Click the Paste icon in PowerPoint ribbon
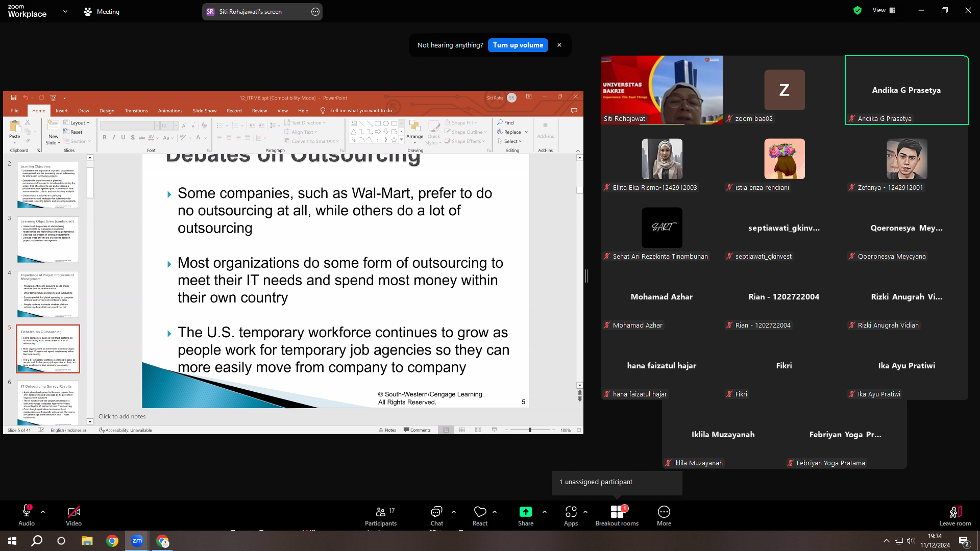 (x=15, y=126)
